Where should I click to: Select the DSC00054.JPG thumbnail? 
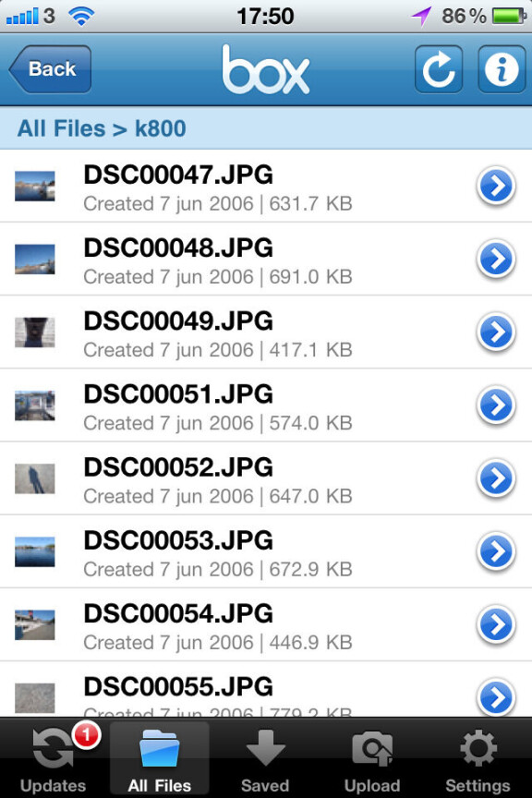(x=34, y=624)
